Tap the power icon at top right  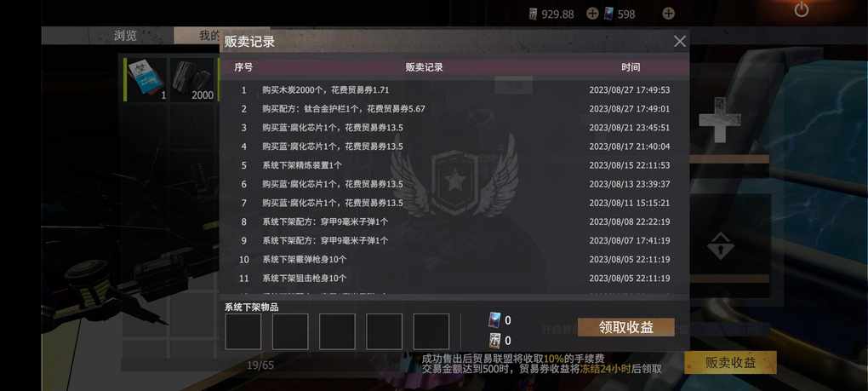[x=802, y=9]
